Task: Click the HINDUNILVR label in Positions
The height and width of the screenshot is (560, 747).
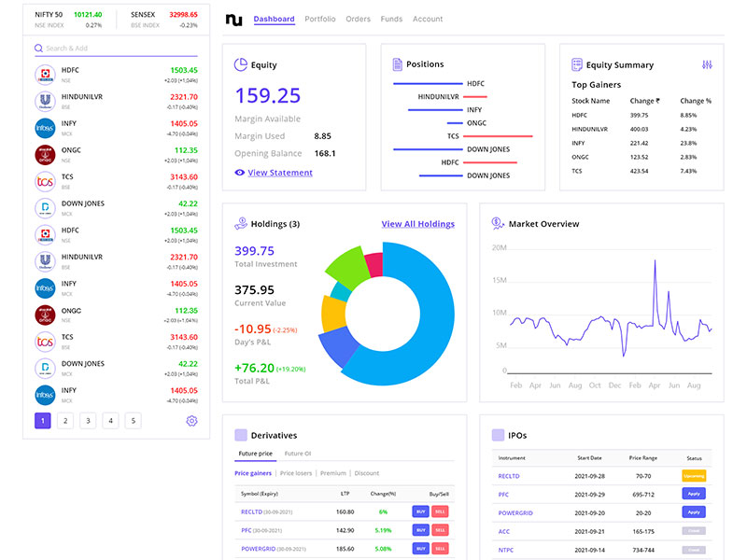Action: 438,97
